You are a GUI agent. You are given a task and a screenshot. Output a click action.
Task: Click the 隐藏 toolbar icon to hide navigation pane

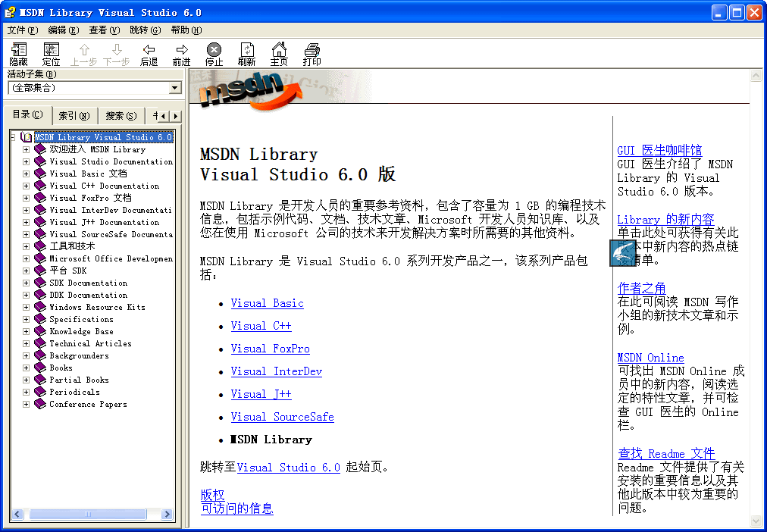pos(19,53)
